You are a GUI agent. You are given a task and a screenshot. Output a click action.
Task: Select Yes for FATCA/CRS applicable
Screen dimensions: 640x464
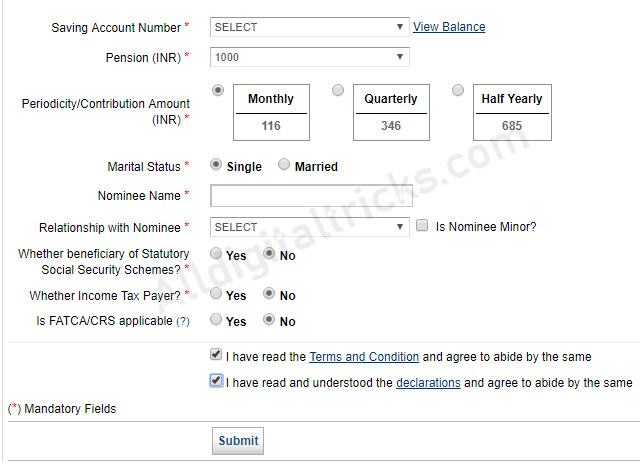[216, 320]
